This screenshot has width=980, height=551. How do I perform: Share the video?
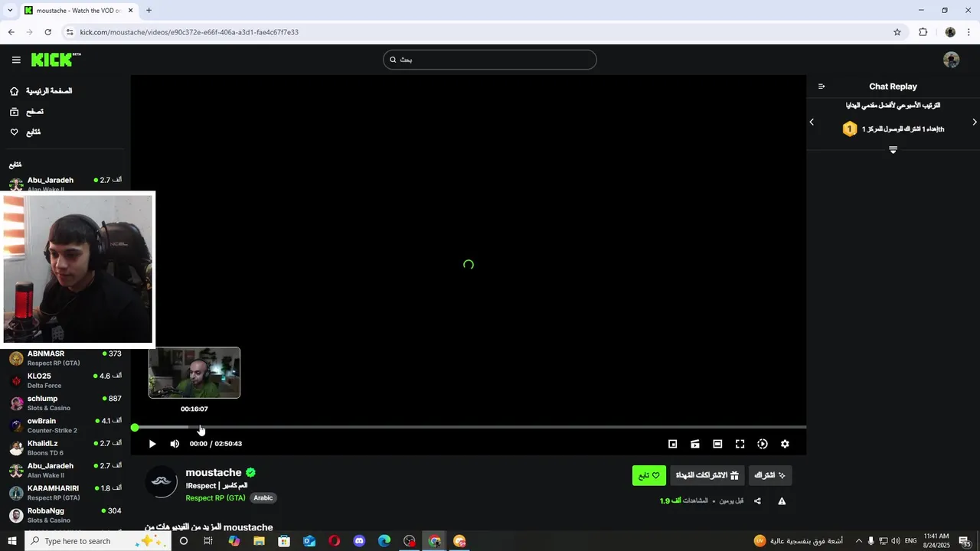click(757, 501)
